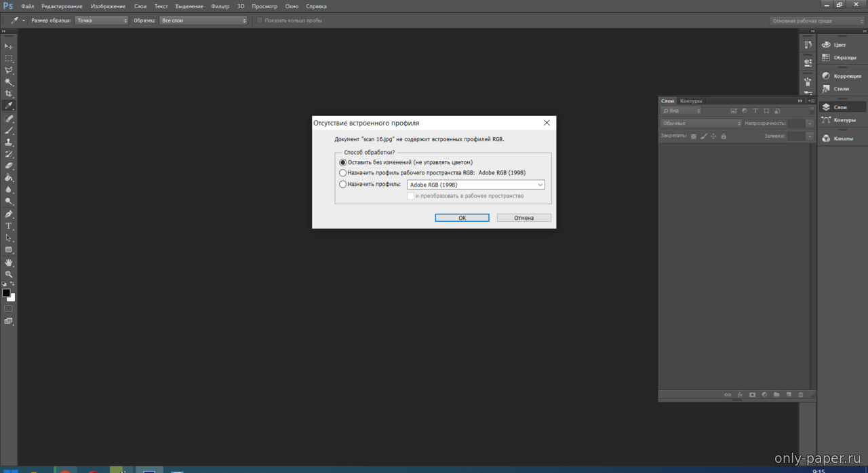The height and width of the screenshot is (473, 868).
Task: Filter layers by type layers icon
Action: point(755,111)
